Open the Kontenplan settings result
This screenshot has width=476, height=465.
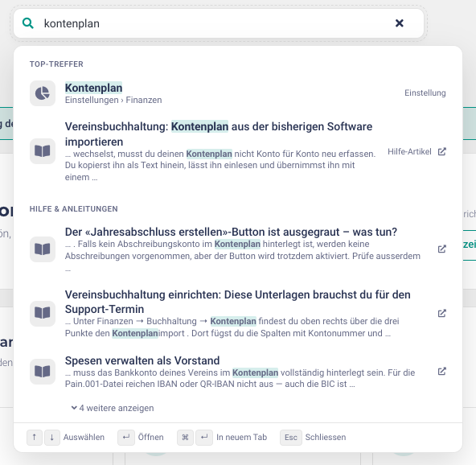coord(238,93)
